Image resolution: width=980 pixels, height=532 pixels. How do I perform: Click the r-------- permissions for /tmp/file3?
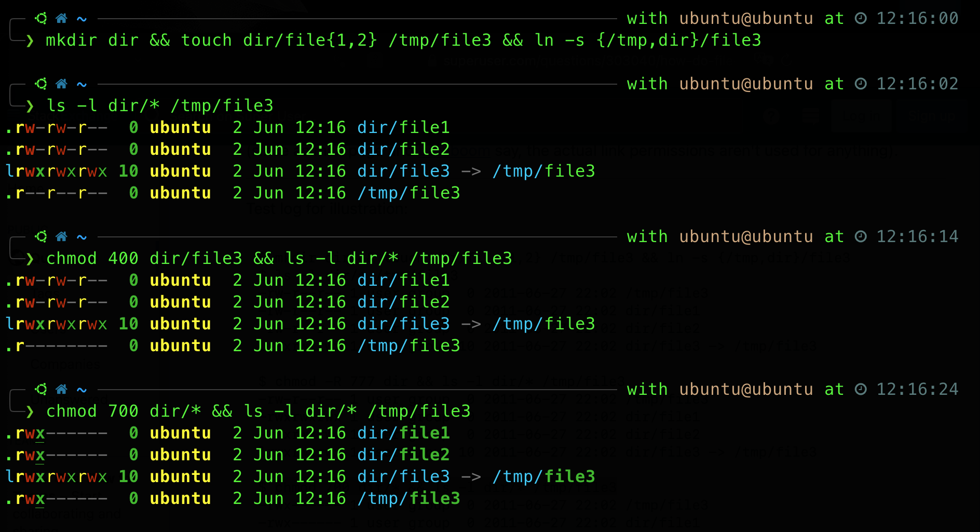point(61,346)
